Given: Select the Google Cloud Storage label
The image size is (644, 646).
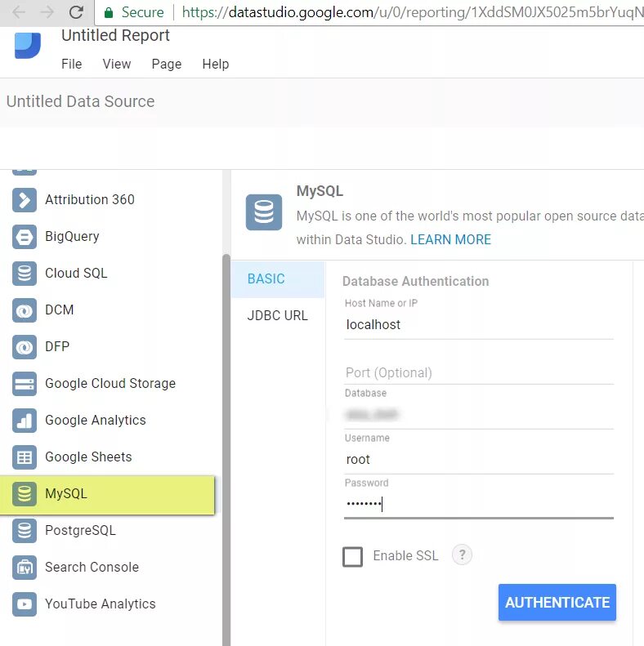Looking at the screenshot, I should pyautogui.click(x=110, y=384).
